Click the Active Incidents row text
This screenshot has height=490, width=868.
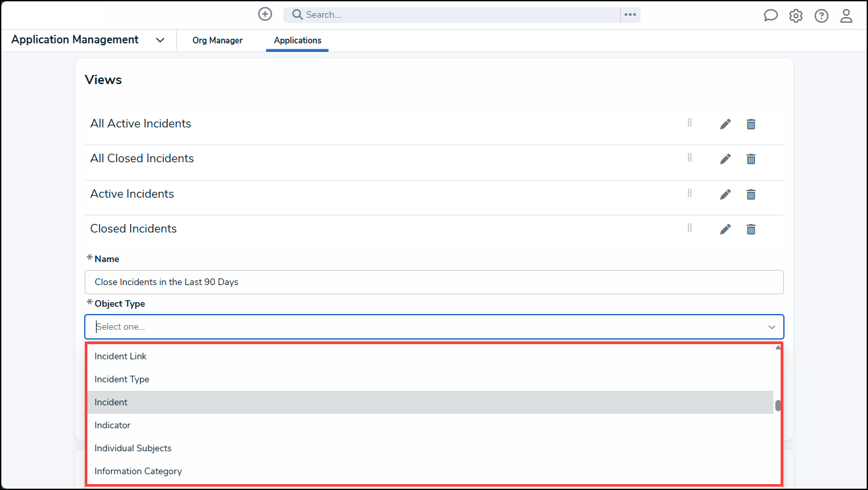pyautogui.click(x=132, y=194)
